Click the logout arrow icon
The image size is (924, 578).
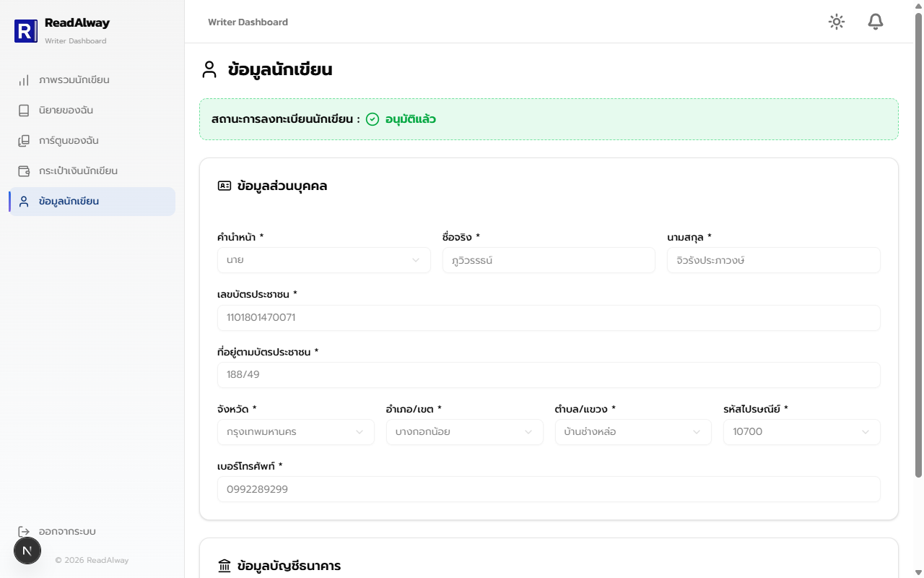pyautogui.click(x=24, y=532)
